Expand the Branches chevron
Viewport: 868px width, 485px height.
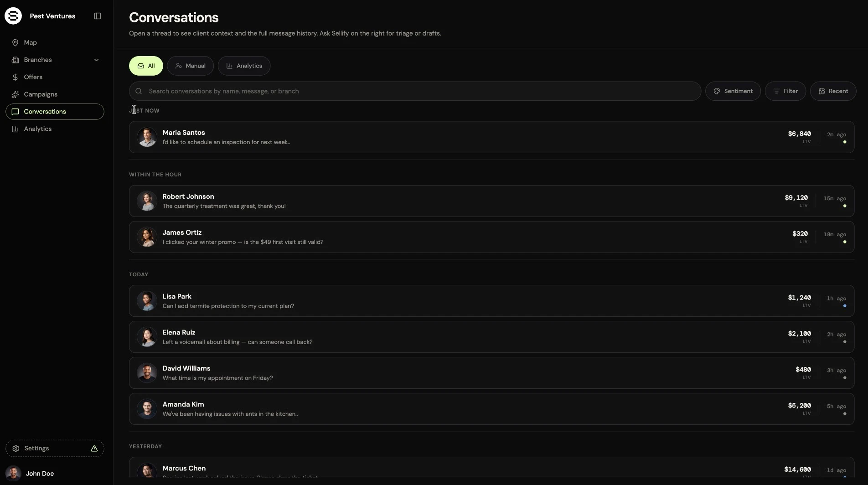(x=96, y=60)
